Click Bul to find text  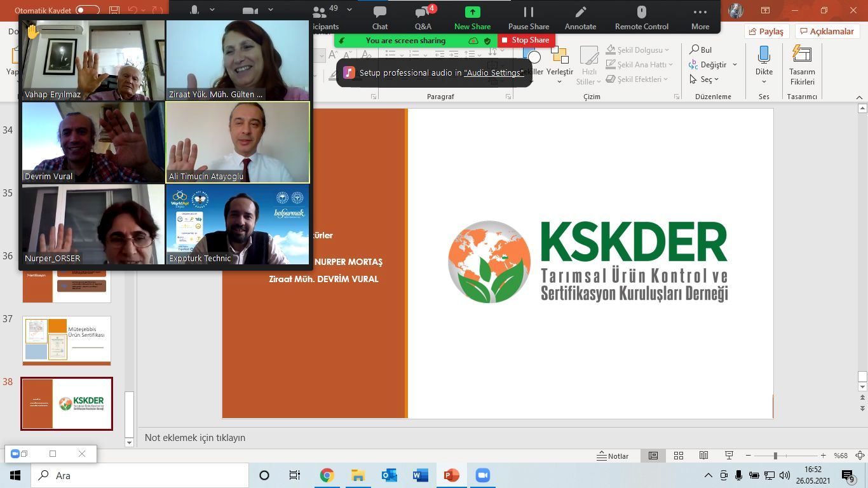tap(701, 50)
